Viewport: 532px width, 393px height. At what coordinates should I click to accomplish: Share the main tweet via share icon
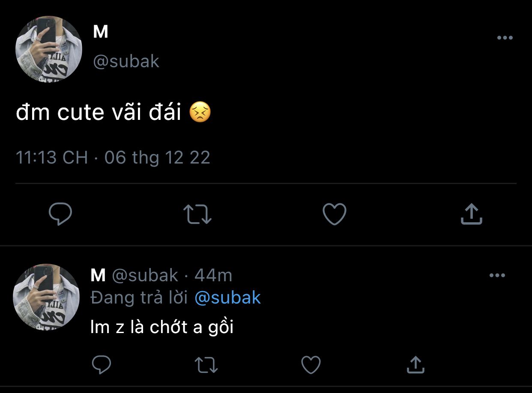471,214
